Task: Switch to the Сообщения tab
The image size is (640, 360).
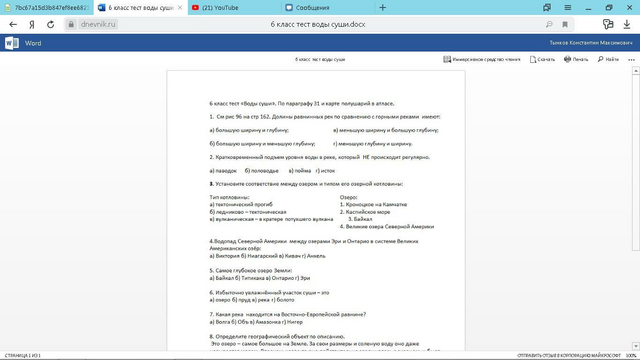Action: tap(328, 8)
